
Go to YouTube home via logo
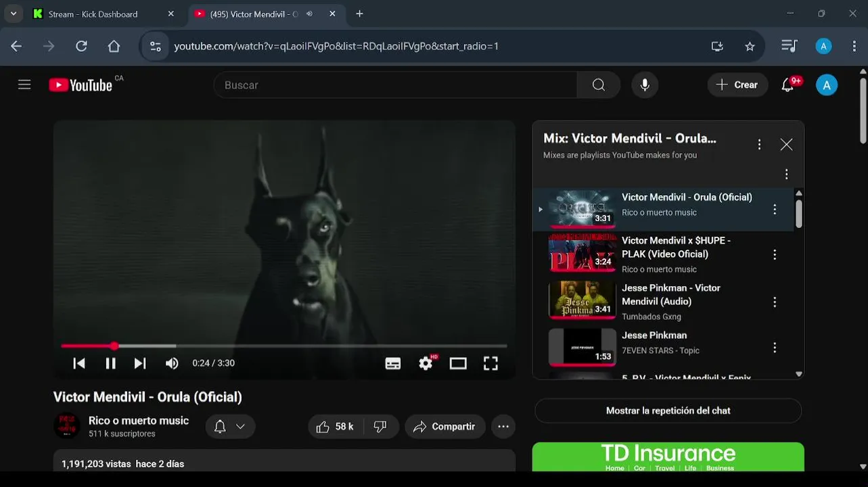coord(81,85)
